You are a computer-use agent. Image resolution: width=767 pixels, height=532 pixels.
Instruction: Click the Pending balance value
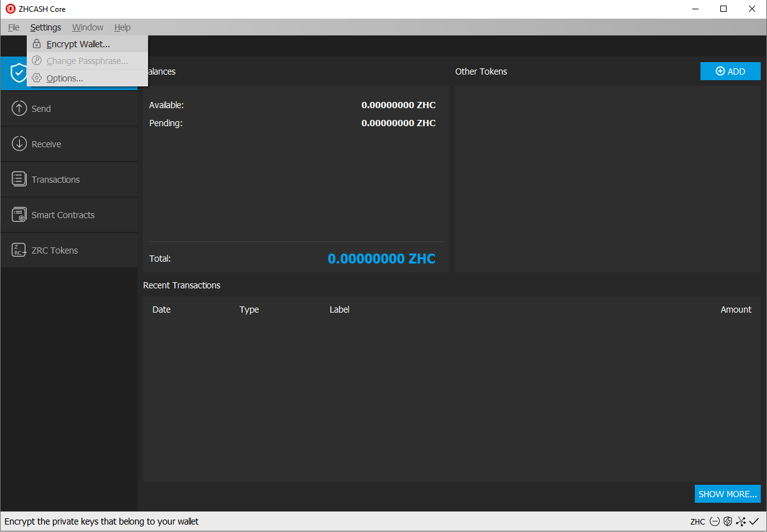(x=398, y=123)
